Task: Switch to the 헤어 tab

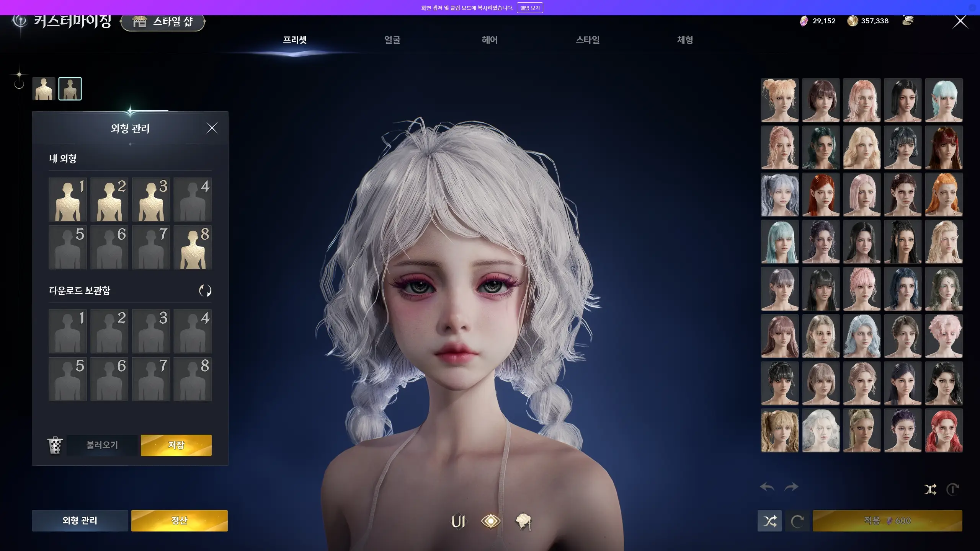Action: 490,40
